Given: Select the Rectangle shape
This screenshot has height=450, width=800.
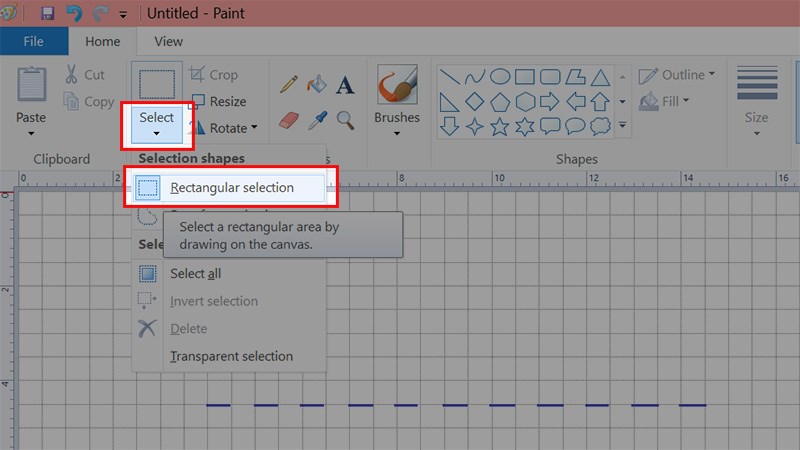Looking at the screenshot, I should pos(525,77).
